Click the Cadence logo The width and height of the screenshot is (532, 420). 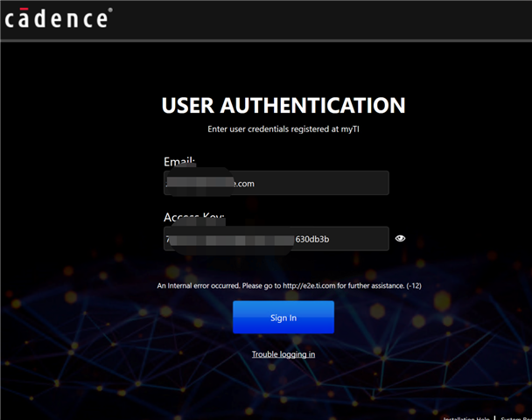(59, 18)
